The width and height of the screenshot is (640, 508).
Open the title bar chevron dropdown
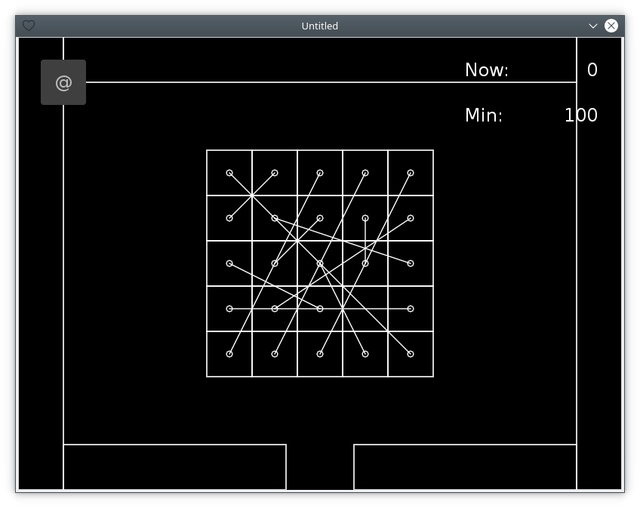coord(593,26)
